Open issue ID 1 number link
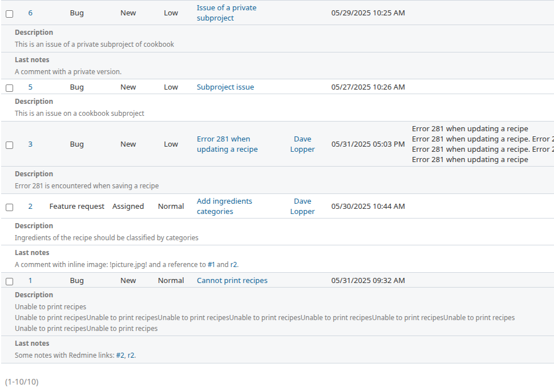Image resolution: width=554 pixels, height=392 pixels. [30, 280]
